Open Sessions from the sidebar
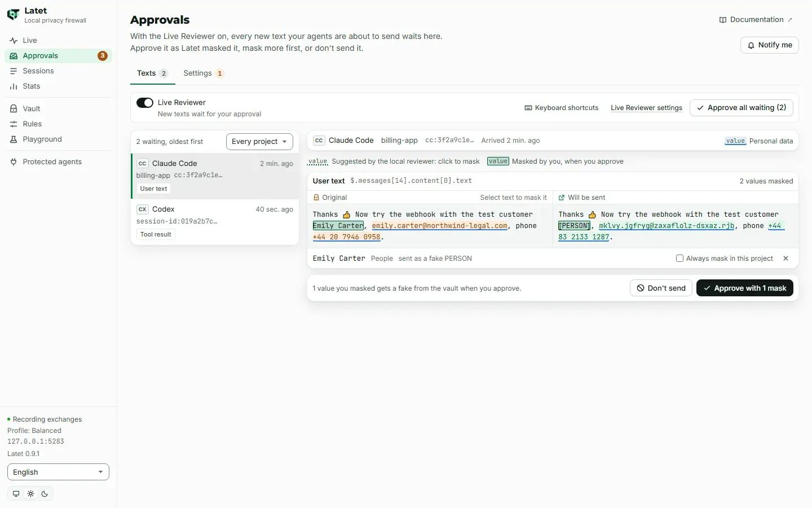 [58, 71]
